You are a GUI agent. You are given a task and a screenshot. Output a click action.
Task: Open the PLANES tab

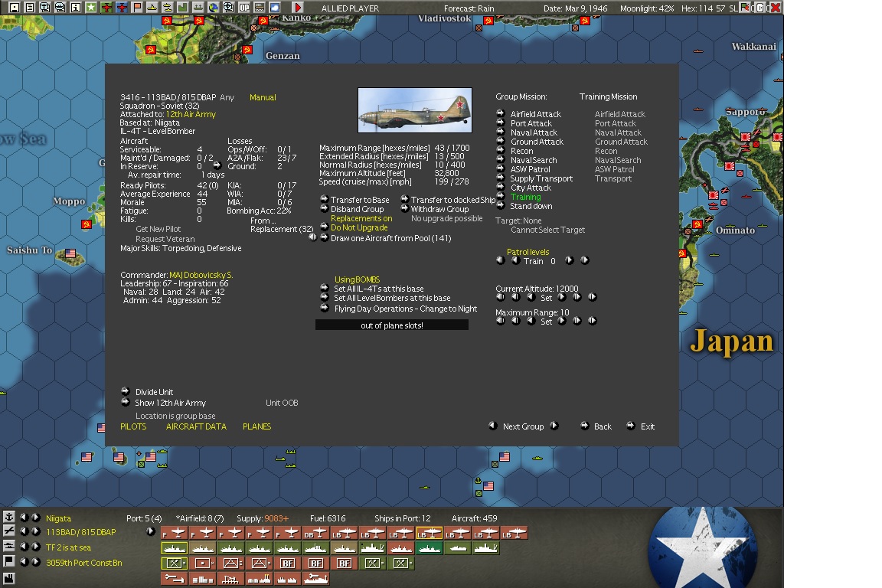click(256, 426)
